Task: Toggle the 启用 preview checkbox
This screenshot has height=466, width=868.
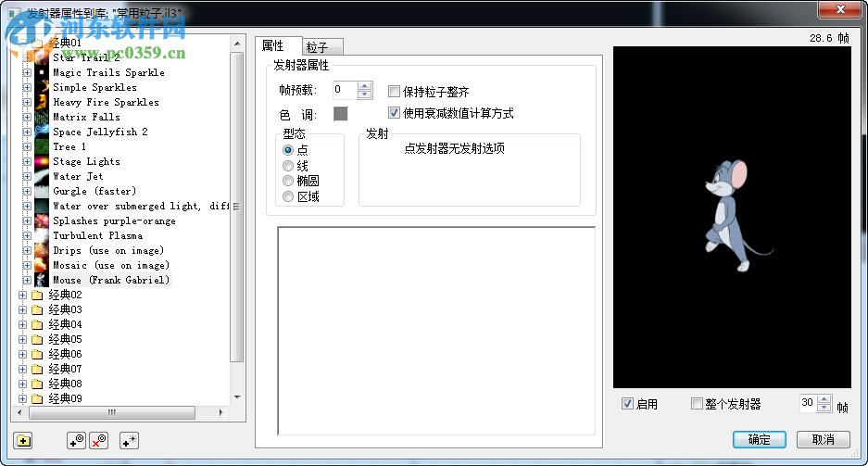Action: tap(627, 403)
